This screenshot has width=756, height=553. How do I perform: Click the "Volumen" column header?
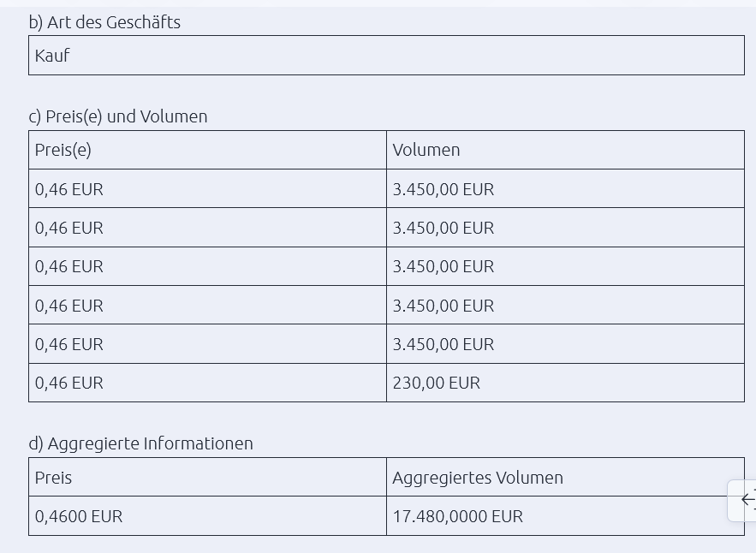click(x=426, y=150)
